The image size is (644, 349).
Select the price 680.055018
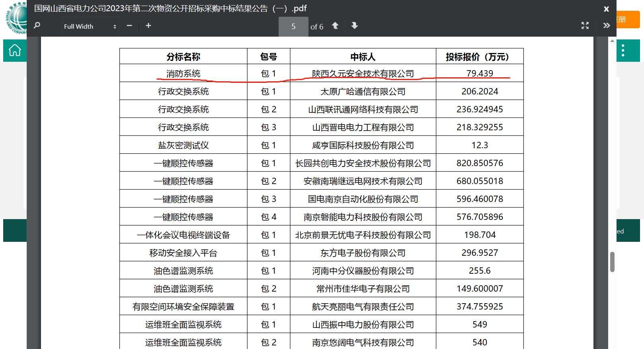pos(480,181)
